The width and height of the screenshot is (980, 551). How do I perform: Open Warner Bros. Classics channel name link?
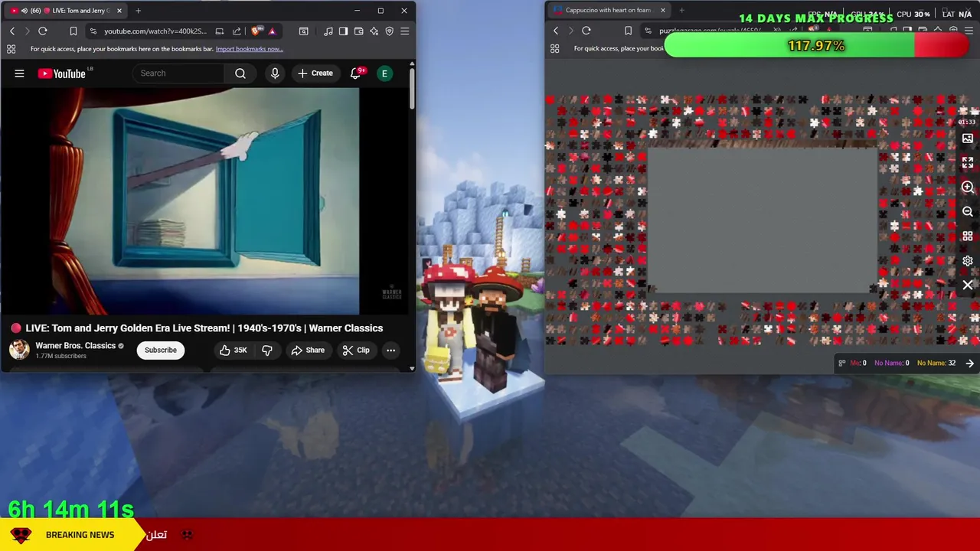tap(75, 345)
